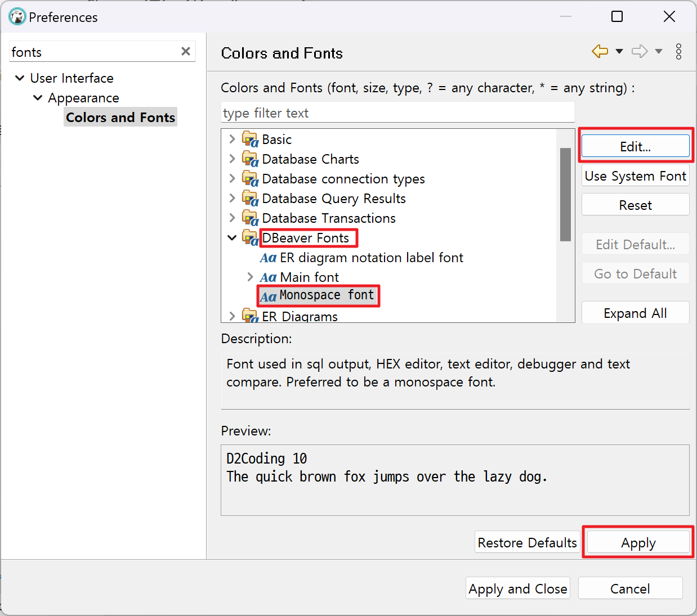The image size is (697, 616).
Task: Select Colors and Fonts in left tree
Action: [120, 117]
